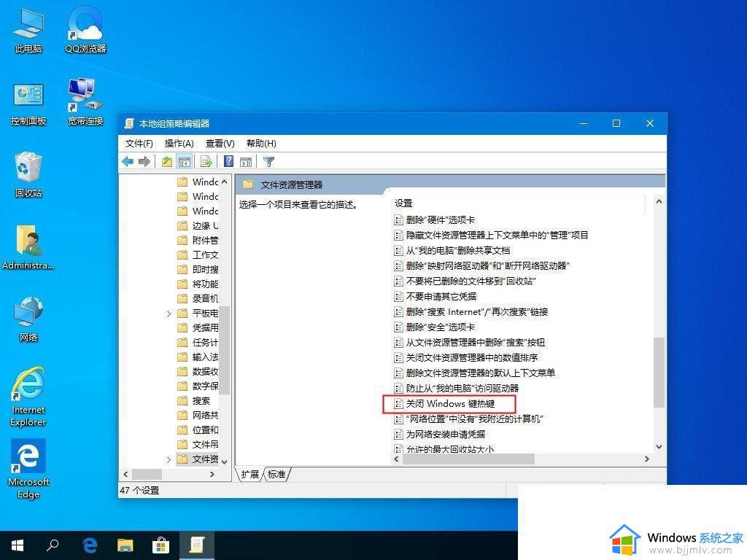Click the settings list vertical scrollbar thumb
747x560 pixels.
coord(659,373)
